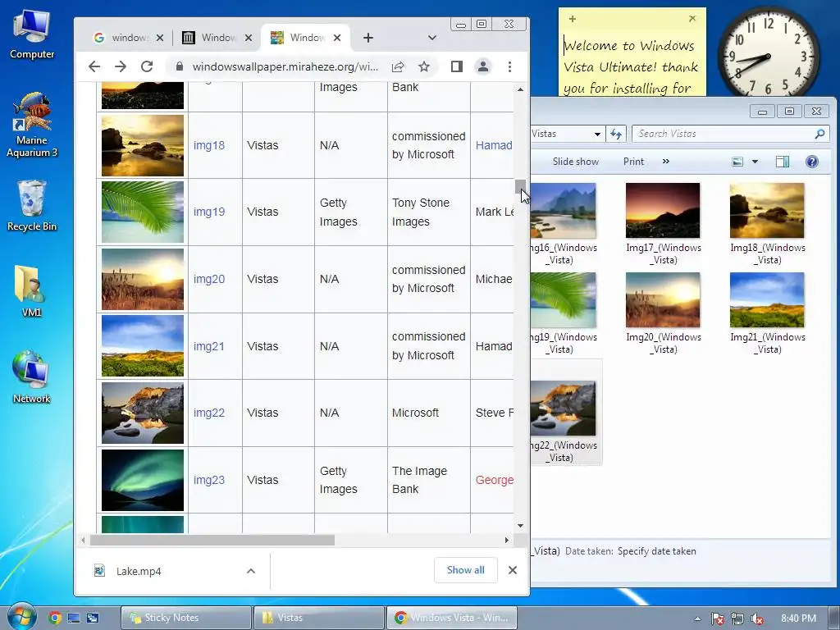Toggle the preview pane icon in Explorer
Image resolution: width=840 pixels, height=630 pixels.
coord(782,162)
